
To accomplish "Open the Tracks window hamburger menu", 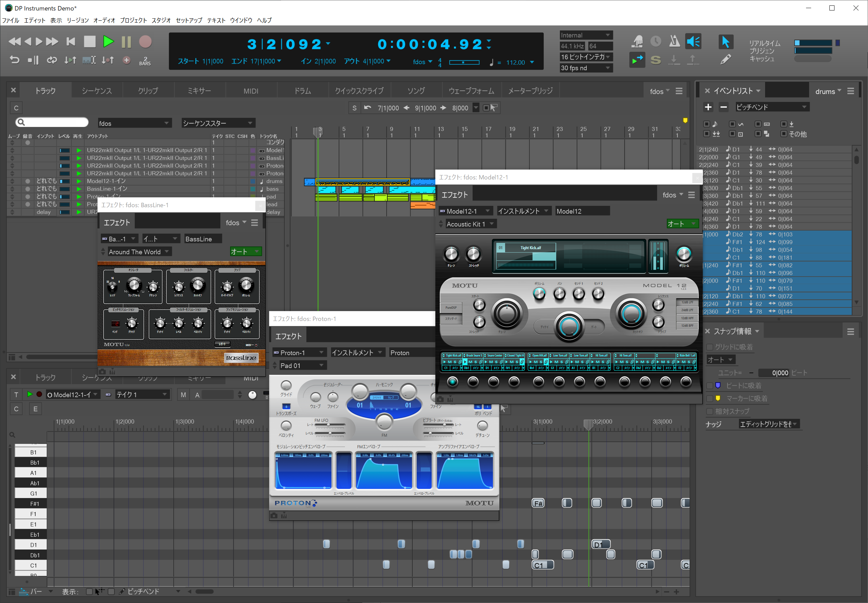I will point(679,91).
